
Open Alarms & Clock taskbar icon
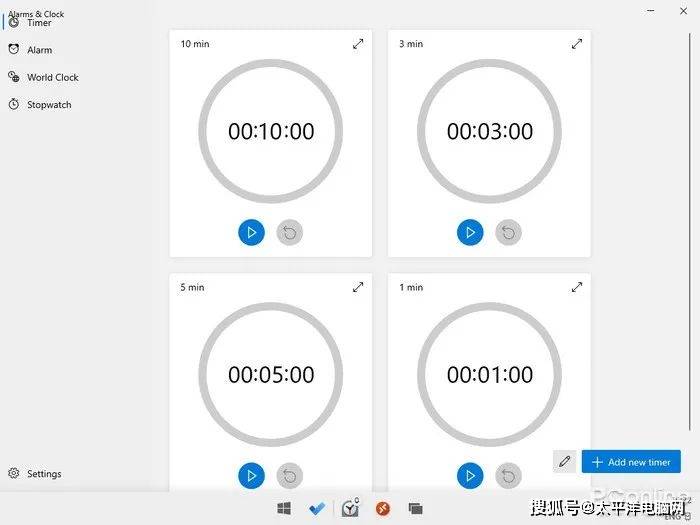tap(350, 508)
